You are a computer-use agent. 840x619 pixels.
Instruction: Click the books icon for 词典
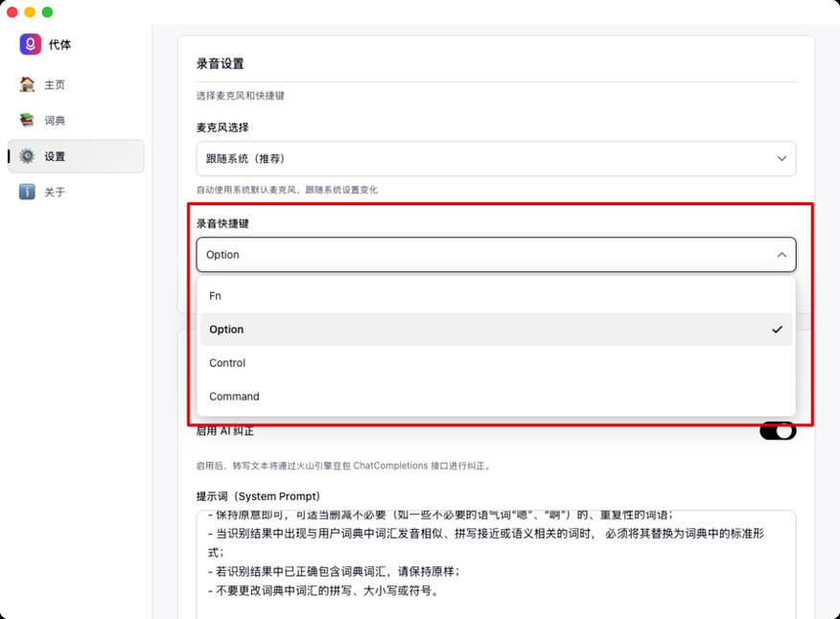tap(28, 121)
